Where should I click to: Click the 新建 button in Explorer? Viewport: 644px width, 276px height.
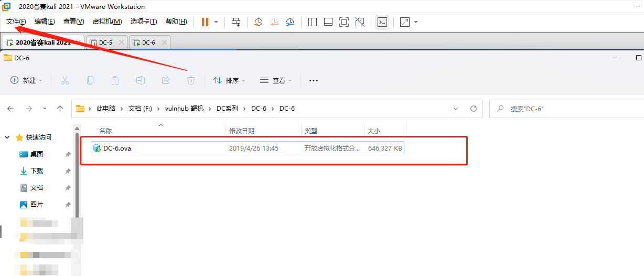point(27,80)
